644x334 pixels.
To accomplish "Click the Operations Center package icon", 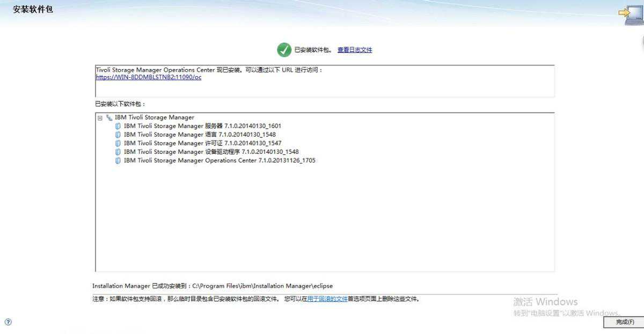I will coord(118,160).
